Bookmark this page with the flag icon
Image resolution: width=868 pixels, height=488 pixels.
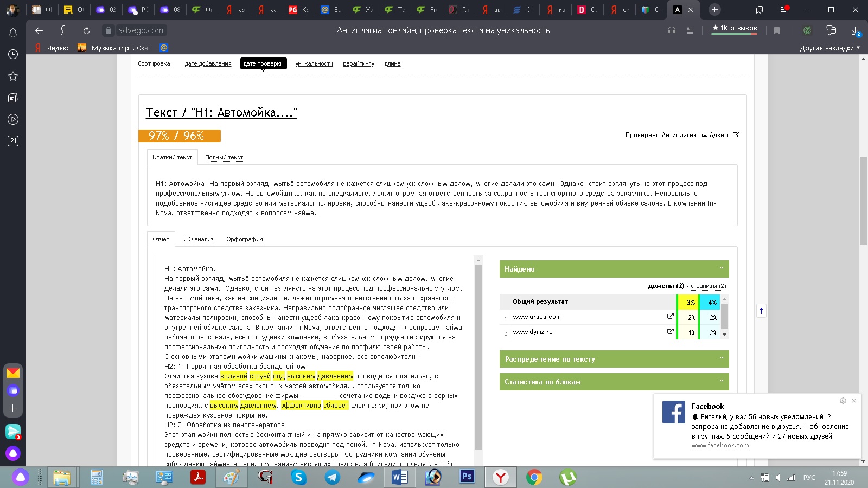point(777,30)
